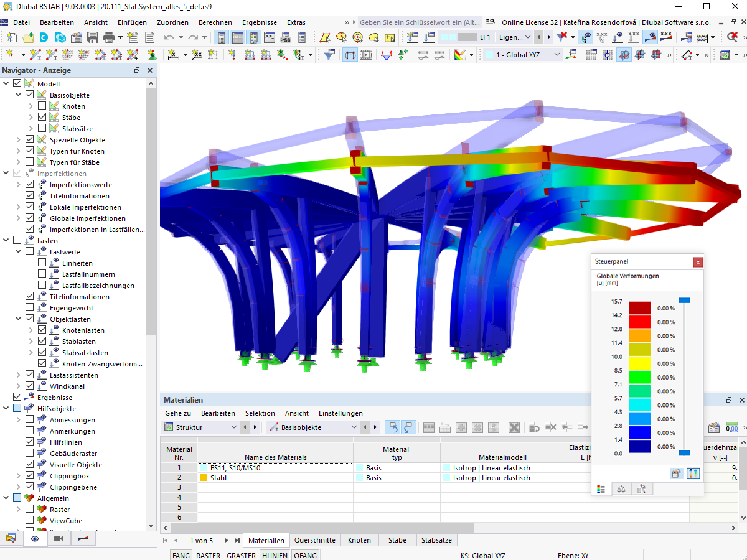The image size is (747, 560).
Task: Click Selektion in the Materialien menu
Action: click(260, 413)
